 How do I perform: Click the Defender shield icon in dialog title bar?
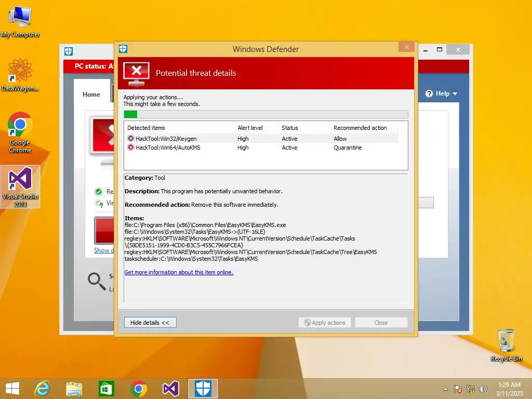[x=123, y=49]
